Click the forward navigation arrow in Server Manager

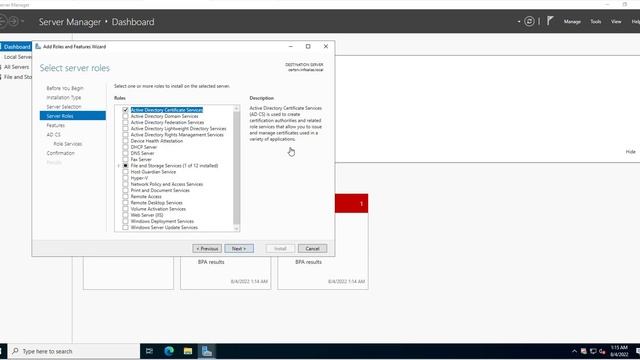tap(13, 21)
